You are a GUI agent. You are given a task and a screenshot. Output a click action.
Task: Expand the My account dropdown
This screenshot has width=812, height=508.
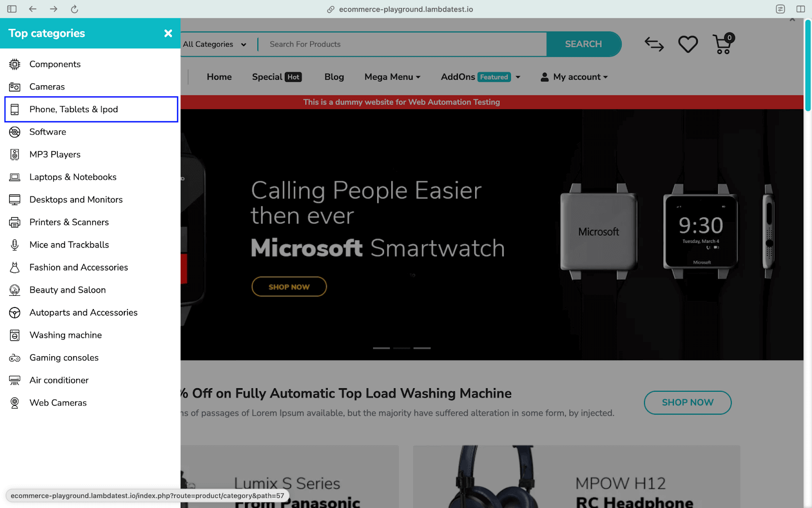point(574,77)
